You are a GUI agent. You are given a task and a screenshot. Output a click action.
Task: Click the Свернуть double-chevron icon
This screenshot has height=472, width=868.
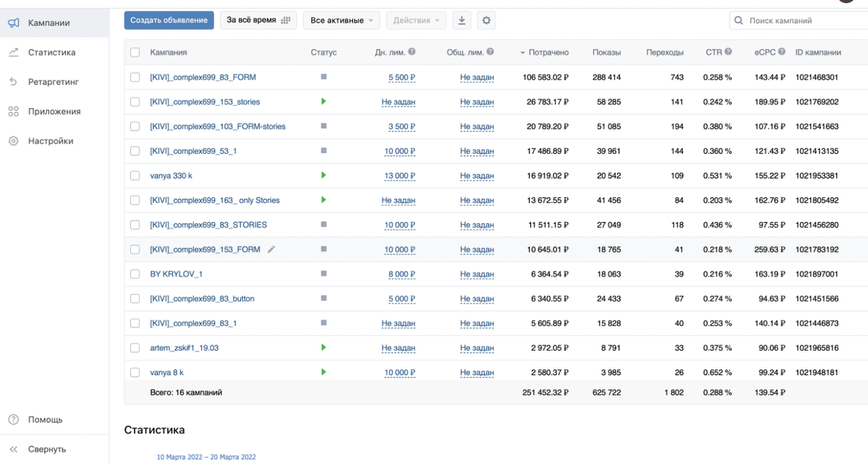(14, 449)
